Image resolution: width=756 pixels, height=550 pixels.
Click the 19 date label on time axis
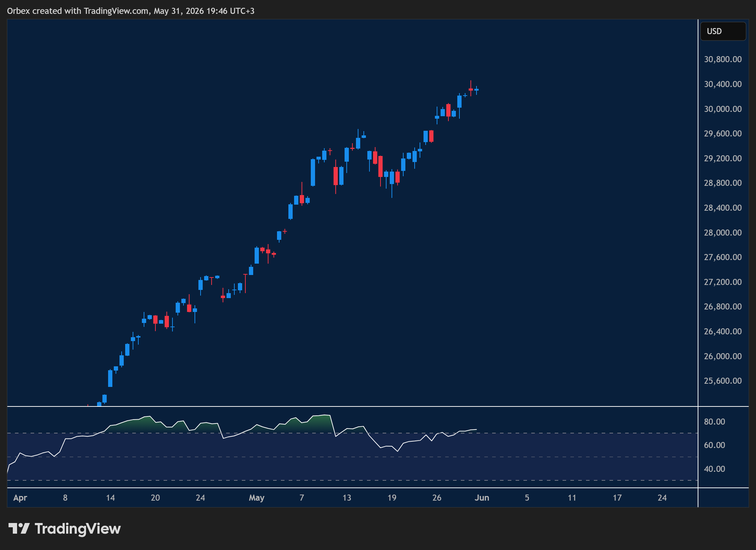coord(392,498)
